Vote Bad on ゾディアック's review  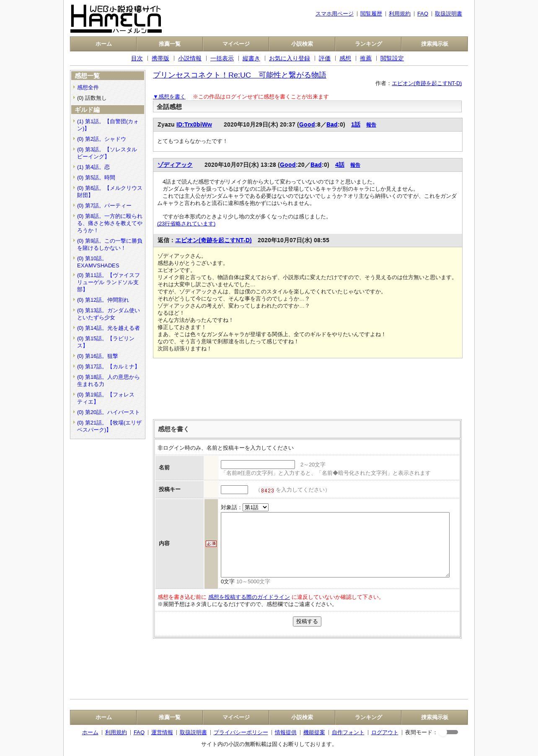[316, 165]
